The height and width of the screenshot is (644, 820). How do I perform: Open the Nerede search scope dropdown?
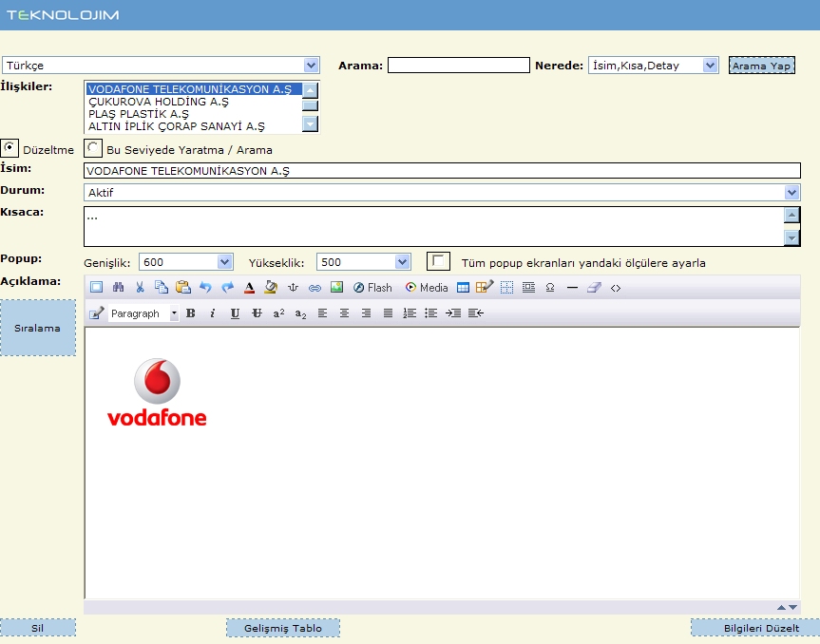(653, 66)
